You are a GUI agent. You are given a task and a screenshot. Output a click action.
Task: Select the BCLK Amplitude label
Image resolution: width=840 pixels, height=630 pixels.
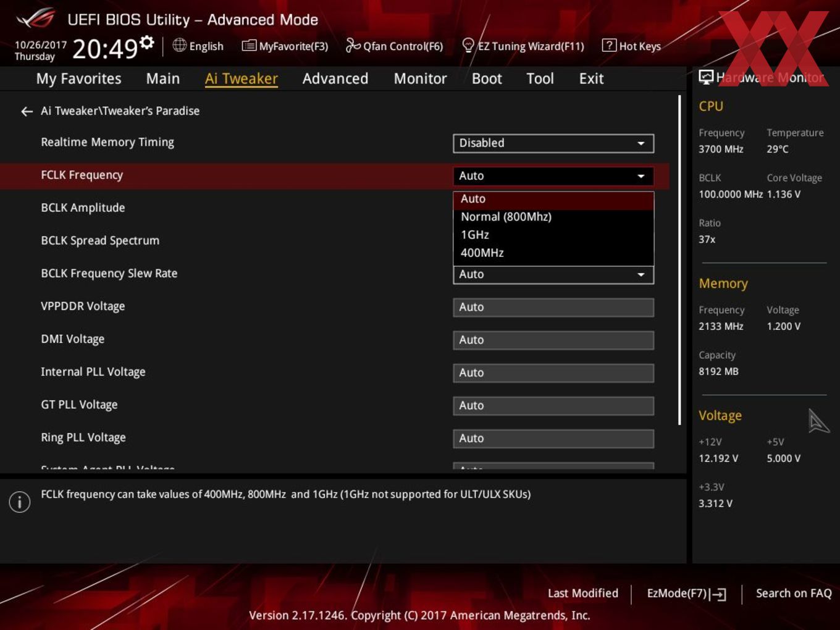click(83, 208)
